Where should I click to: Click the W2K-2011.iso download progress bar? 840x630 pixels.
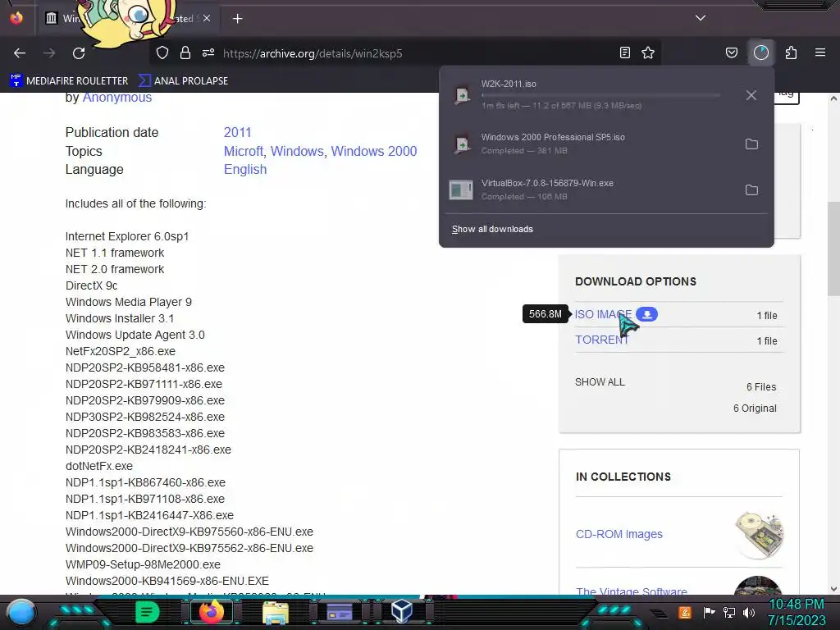[x=600, y=95]
